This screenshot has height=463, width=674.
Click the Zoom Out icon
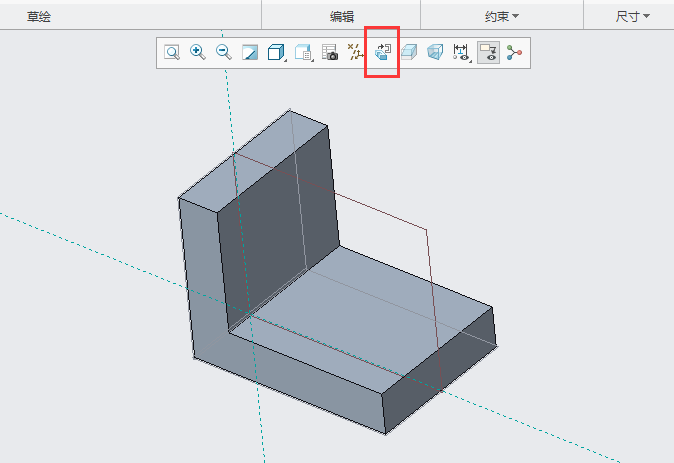point(224,52)
